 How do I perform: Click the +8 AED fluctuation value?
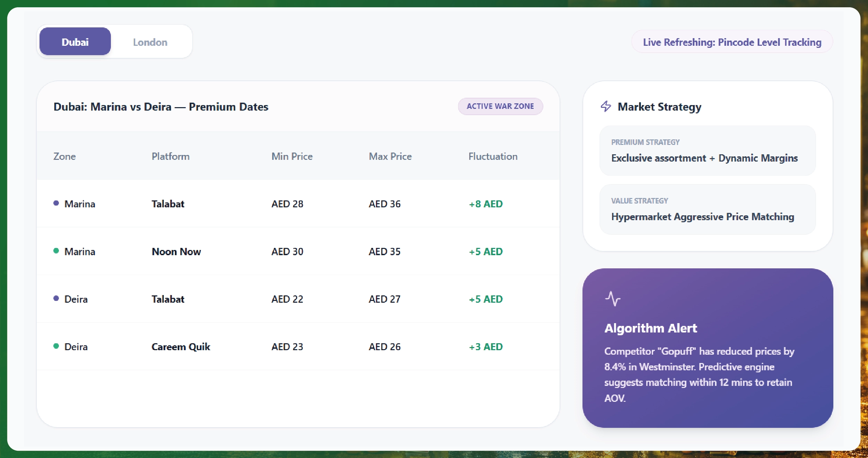coord(485,204)
